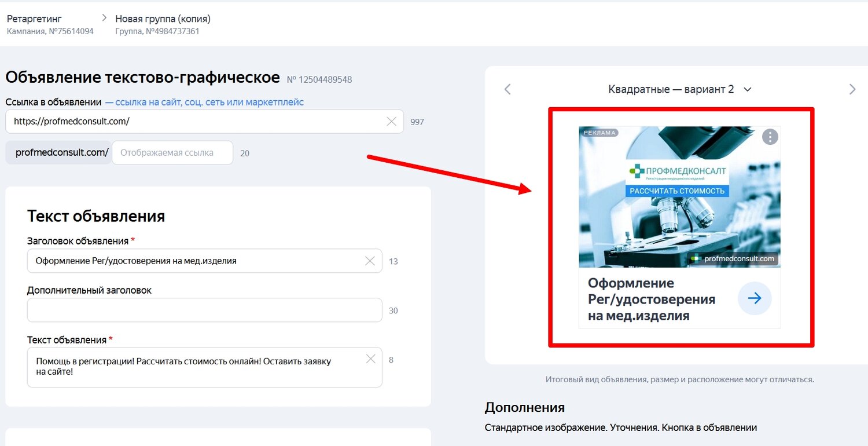Edit the 'Текст объявления' textarea
The width and height of the screenshot is (868, 446).
(204, 367)
